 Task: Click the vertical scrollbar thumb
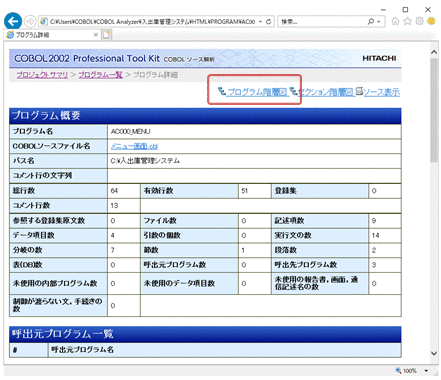pyautogui.click(x=434, y=110)
